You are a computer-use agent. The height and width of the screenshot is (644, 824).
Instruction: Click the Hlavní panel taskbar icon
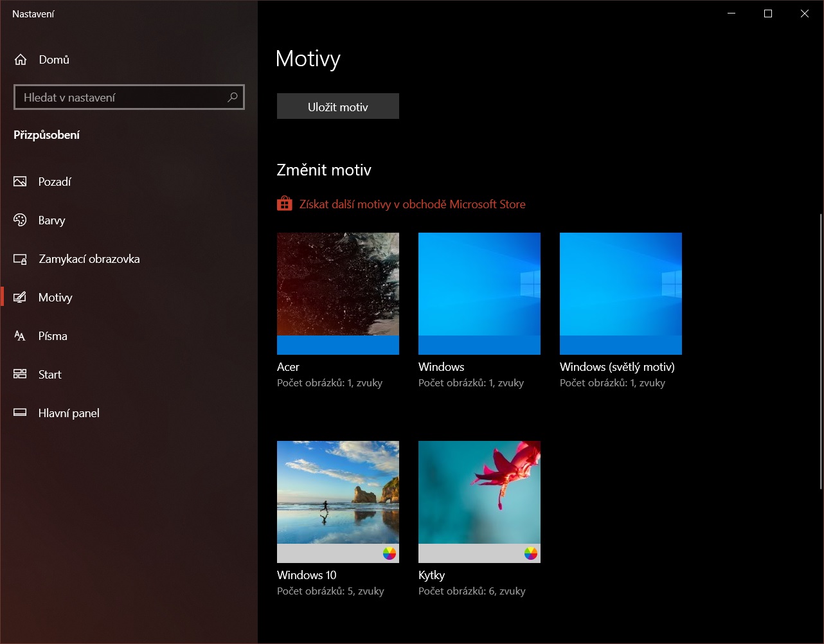click(20, 413)
